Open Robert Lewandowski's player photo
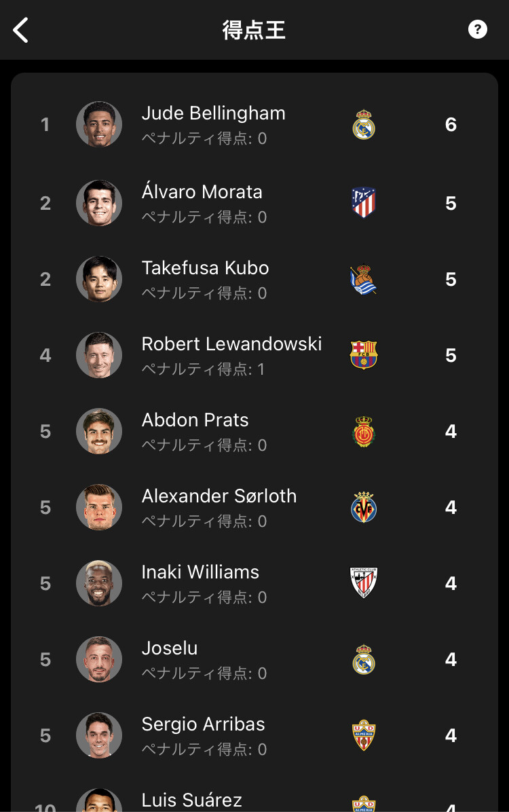Image resolution: width=509 pixels, height=812 pixels. click(x=99, y=355)
